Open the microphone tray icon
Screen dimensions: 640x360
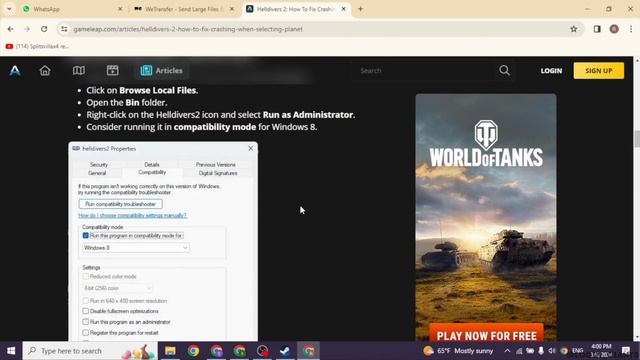pyautogui.click(x=541, y=351)
